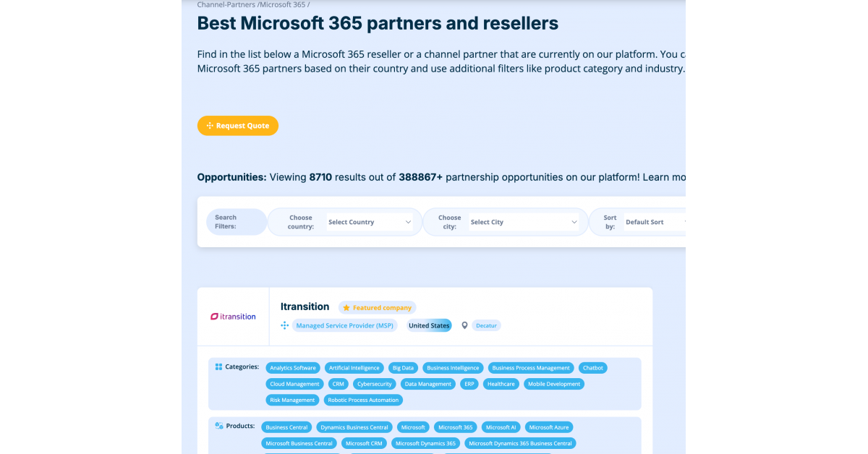
Task: Open the Channel-Partners breadcrumb link
Action: pos(226,4)
